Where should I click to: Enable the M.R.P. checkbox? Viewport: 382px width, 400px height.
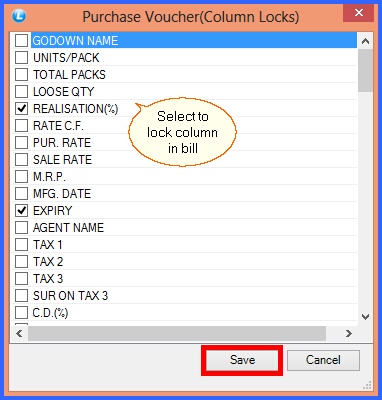coord(21,177)
